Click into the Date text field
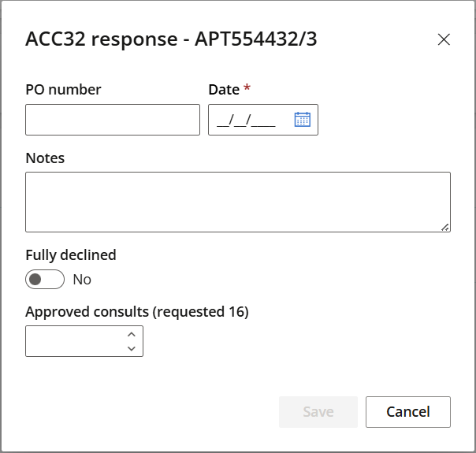This screenshot has width=476, height=453. [x=249, y=120]
